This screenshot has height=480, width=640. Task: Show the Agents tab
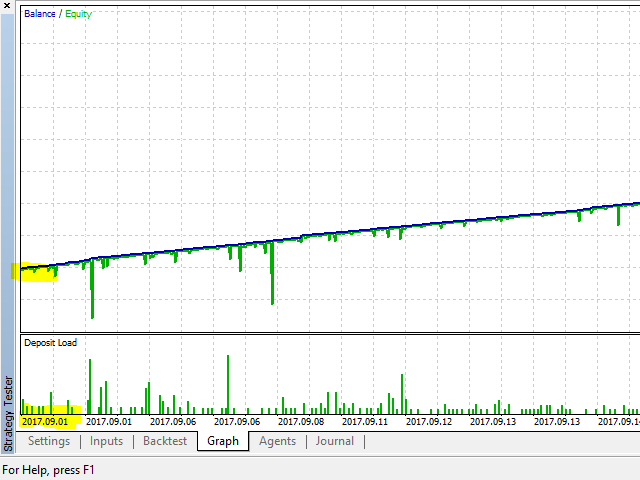(278, 441)
